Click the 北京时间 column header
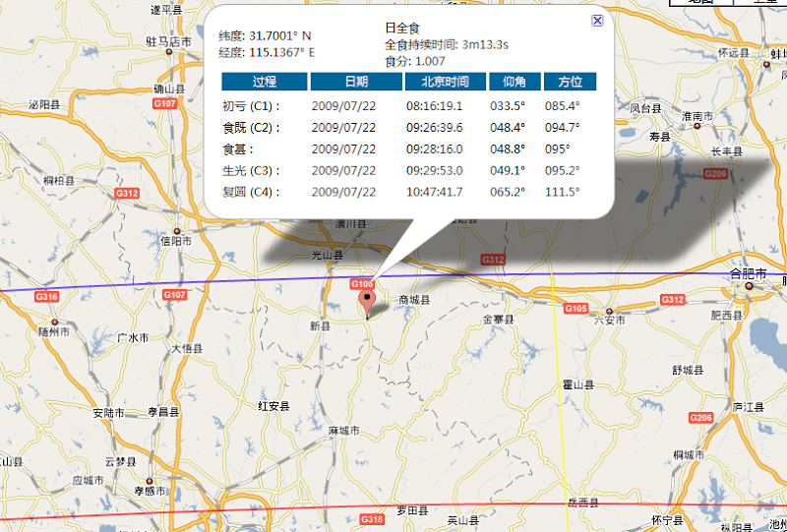 (446, 82)
